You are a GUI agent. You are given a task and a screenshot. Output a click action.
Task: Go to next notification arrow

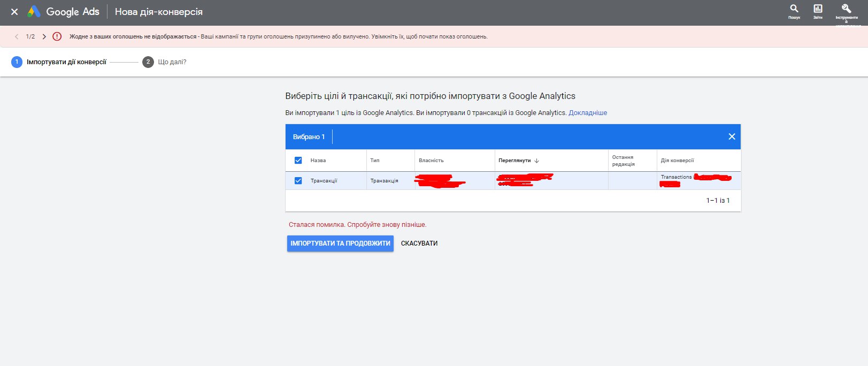pos(44,36)
